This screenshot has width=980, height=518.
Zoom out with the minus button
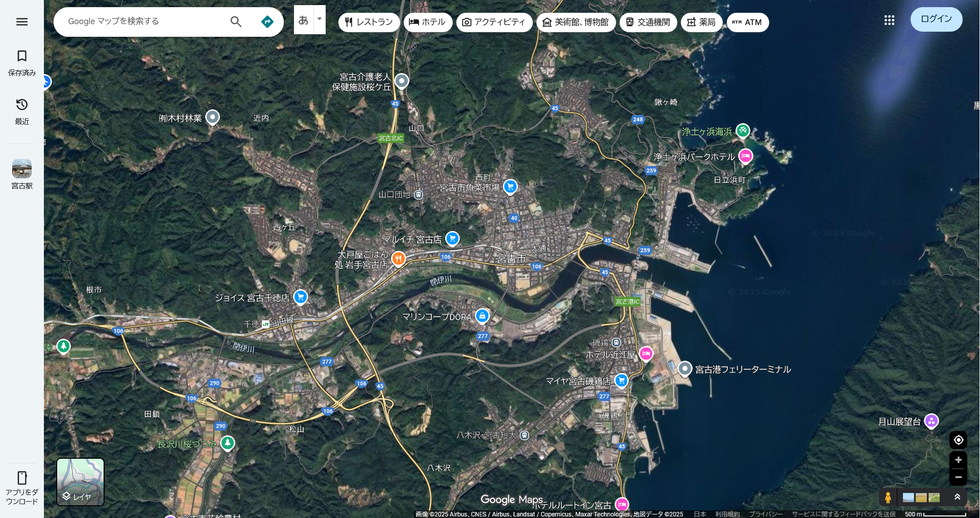[958, 477]
